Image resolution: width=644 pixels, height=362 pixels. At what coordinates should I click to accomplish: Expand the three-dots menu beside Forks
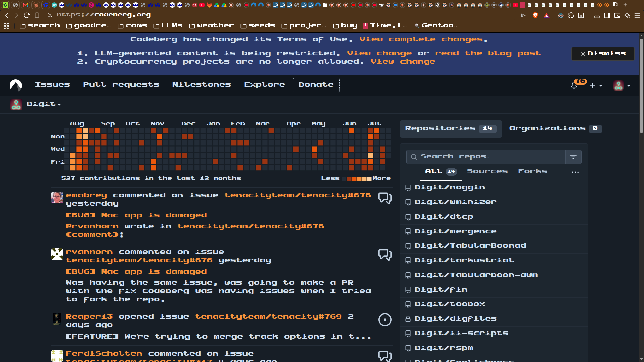575,172
